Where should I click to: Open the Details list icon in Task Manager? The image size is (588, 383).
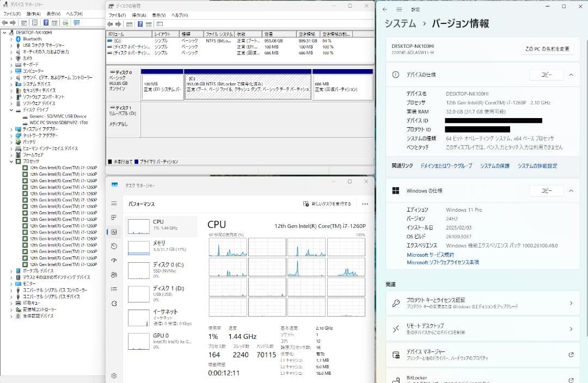click(114, 290)
